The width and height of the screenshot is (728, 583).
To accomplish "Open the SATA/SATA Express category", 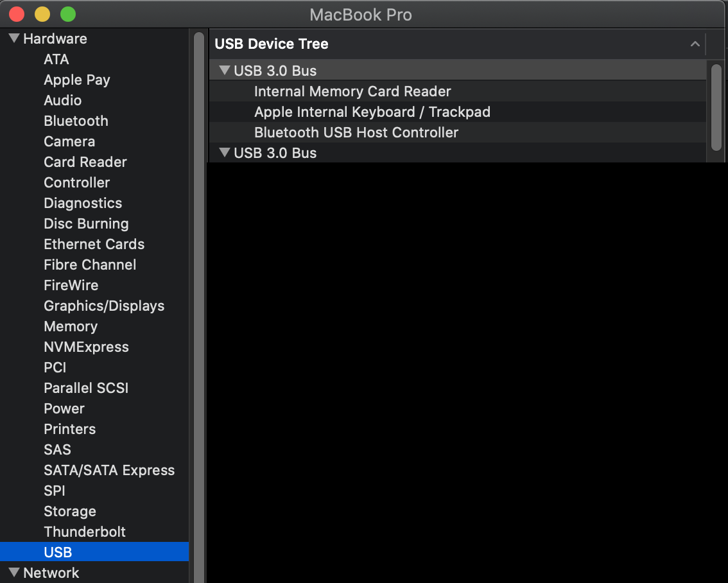I will click(x=109, y=470).
